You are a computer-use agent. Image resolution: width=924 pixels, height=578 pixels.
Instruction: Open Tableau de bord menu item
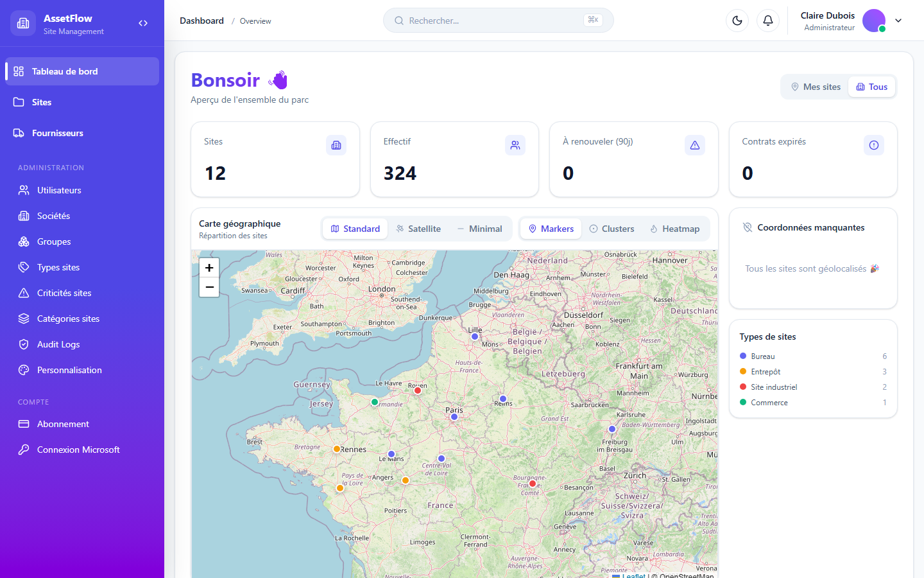coord(82,71)
